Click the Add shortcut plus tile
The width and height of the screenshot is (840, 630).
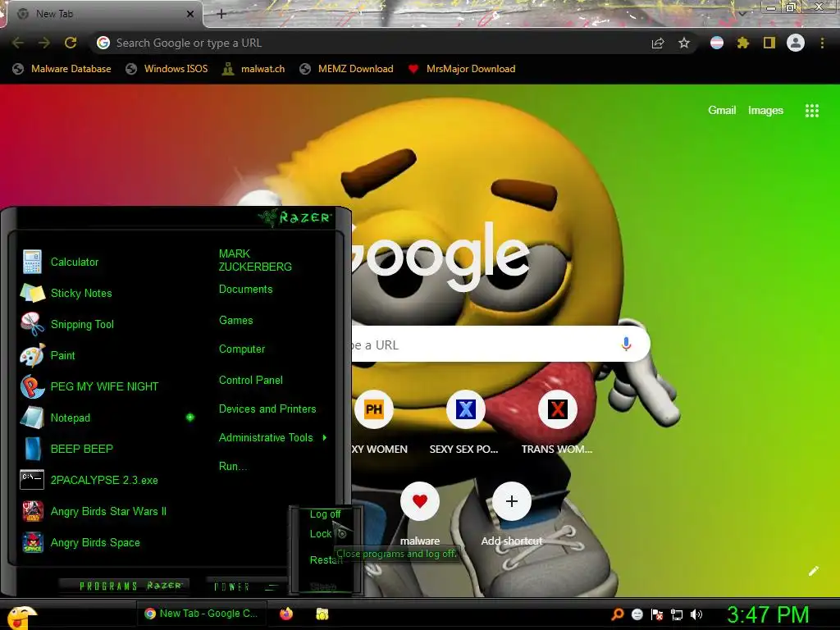[x=512, y=501]
